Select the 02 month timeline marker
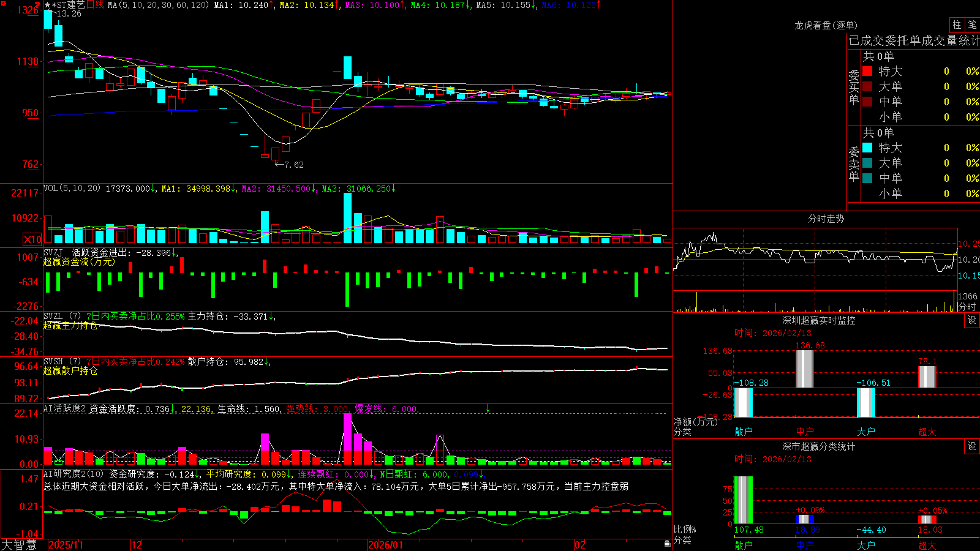Screen dimensions: 980x551 [580, 545]
